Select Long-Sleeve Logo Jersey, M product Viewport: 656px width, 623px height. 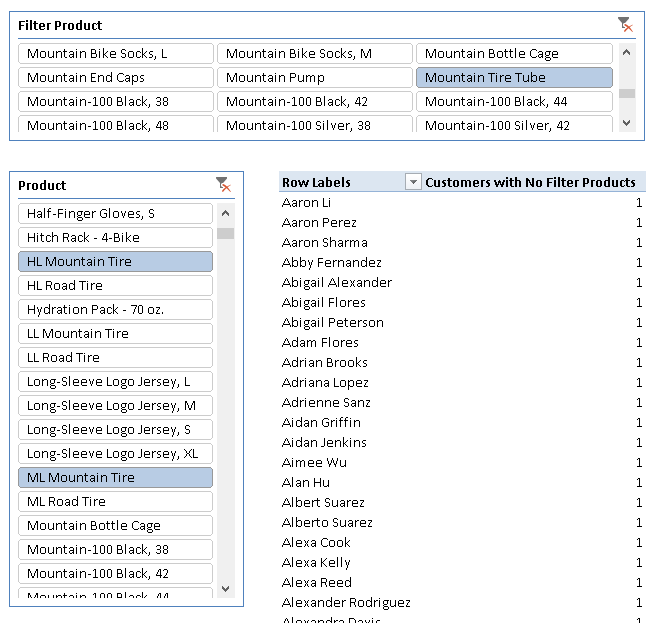(x=115, y=405)
